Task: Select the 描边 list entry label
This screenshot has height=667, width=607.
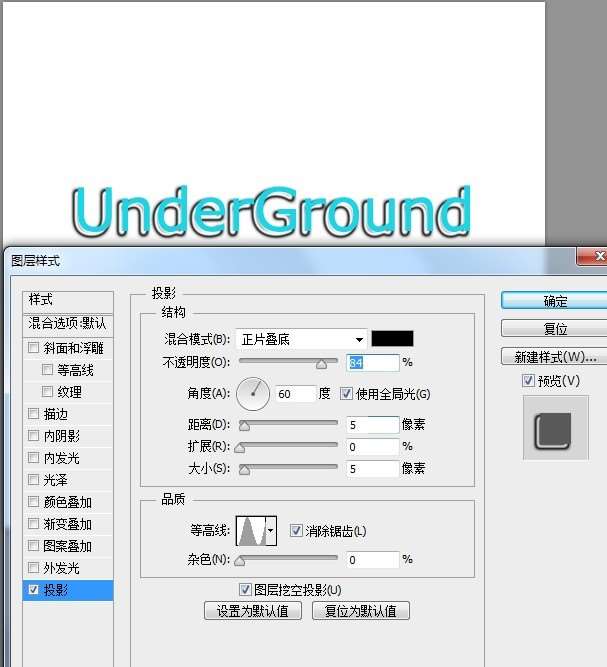Action: click(x=56, y=414)
